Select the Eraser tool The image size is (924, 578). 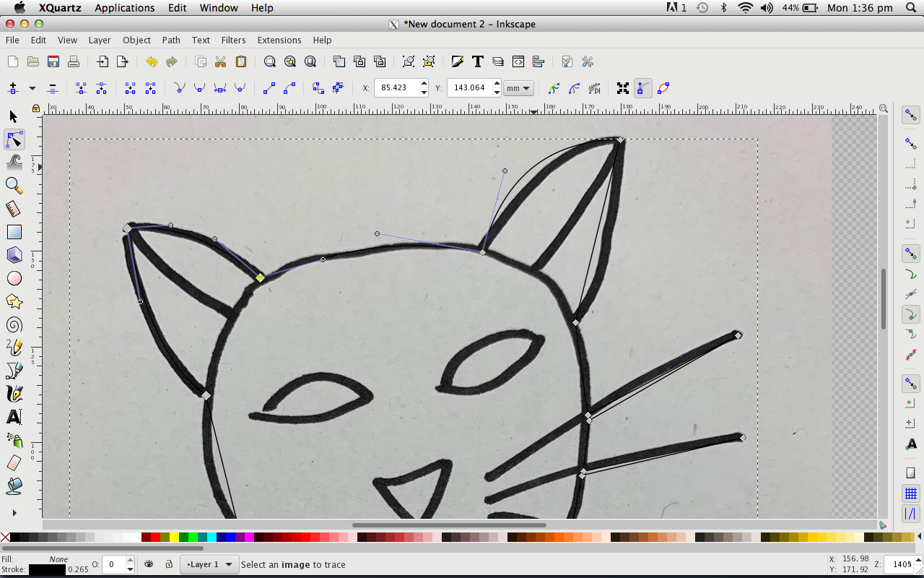14,462
